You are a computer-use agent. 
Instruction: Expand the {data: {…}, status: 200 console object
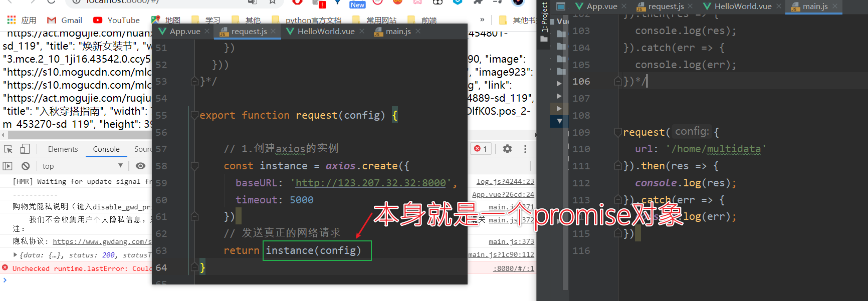[x=16, y=255]
